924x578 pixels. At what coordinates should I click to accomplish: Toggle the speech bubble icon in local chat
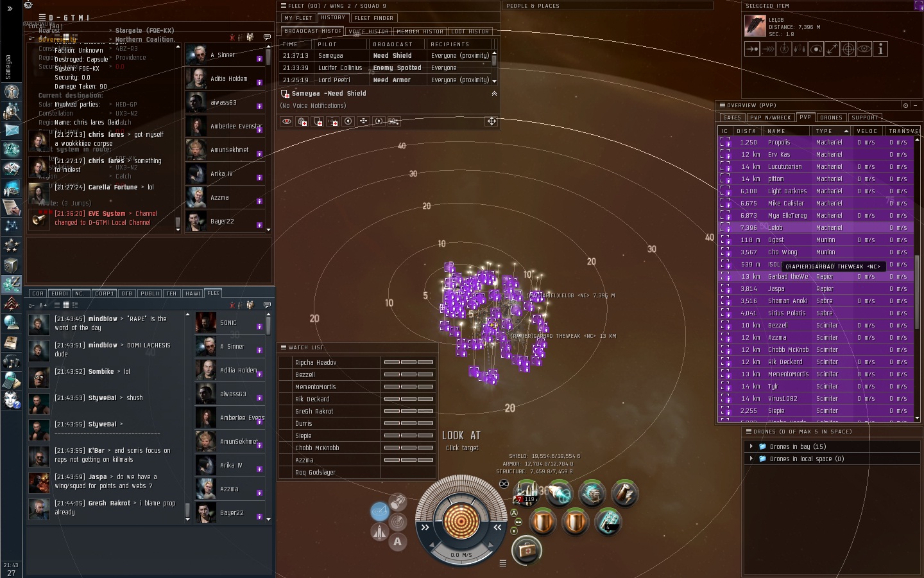(x=267, y=37)
